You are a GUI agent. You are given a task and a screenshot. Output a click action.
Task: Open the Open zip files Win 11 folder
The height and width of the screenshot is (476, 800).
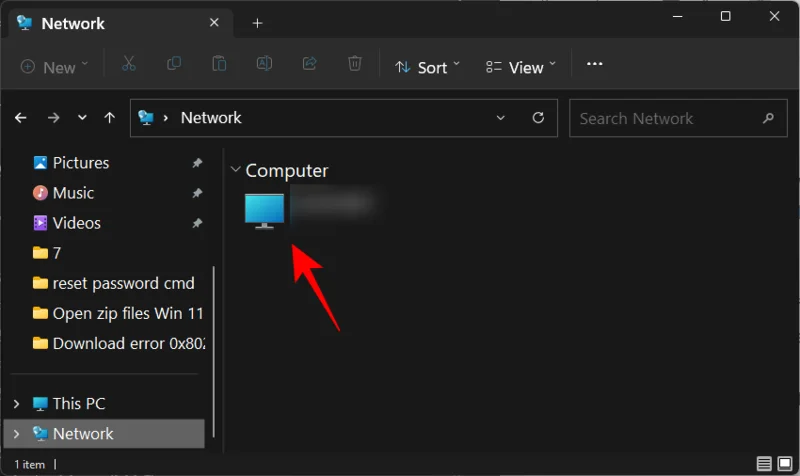tap(118, 313)
